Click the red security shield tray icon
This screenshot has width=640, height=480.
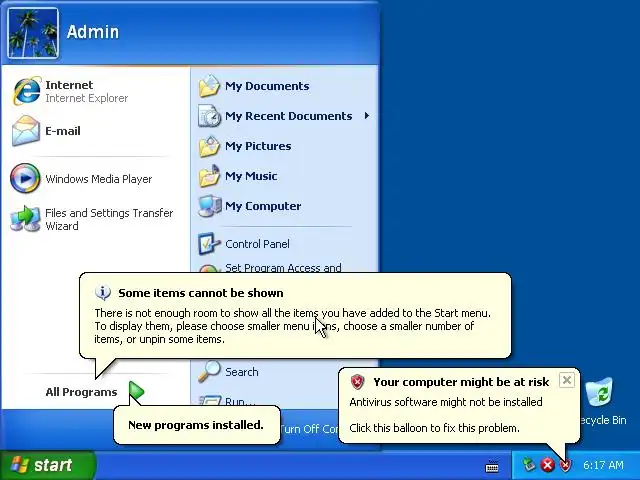point(566,465)
